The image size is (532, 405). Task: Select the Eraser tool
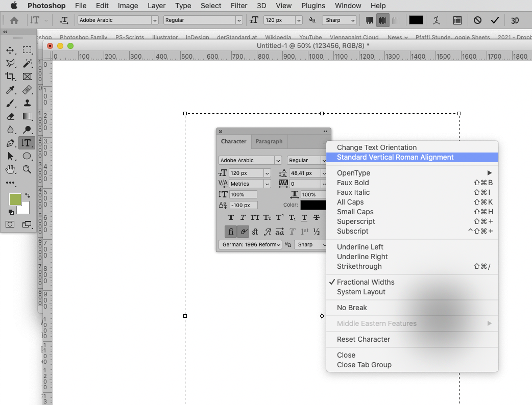(x=11, y=116)
